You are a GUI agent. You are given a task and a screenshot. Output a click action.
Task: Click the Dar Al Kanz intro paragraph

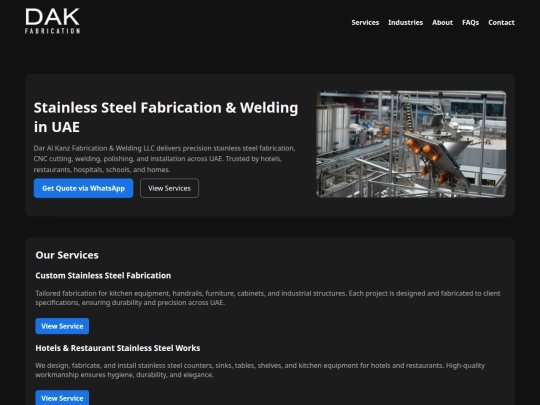[164, 159]
